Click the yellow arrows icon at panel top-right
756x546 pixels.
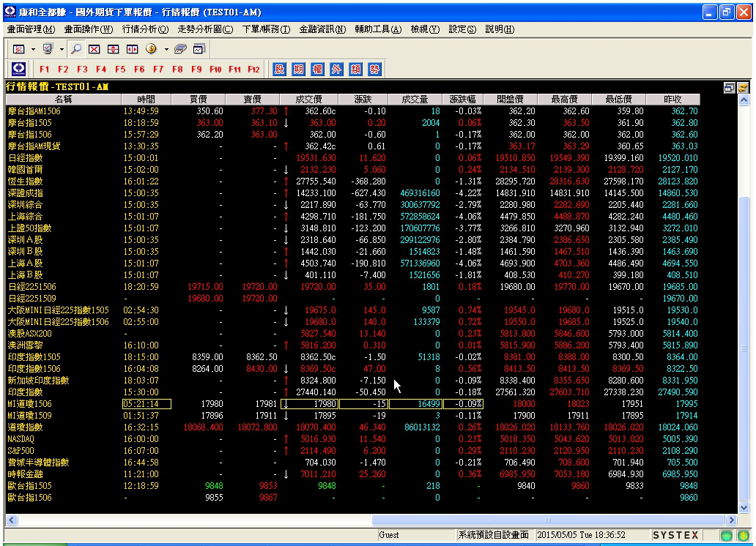point(743,87)
